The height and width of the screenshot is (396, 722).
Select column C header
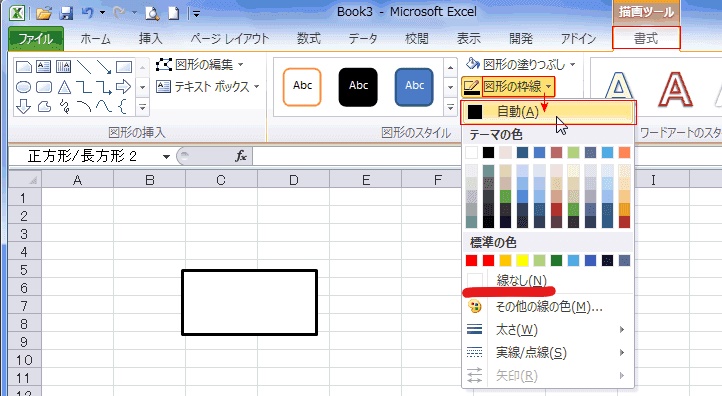tap(221, 180)
